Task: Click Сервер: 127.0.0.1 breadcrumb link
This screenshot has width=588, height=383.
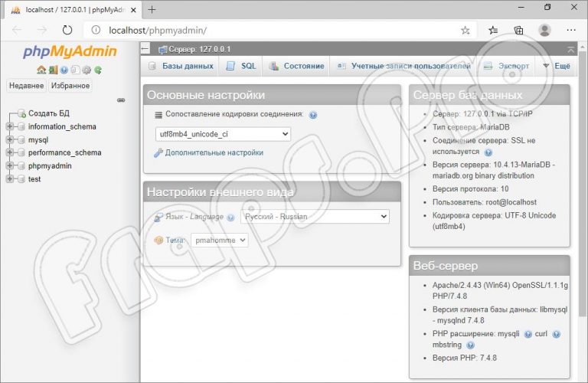Action: click(200, 49)
